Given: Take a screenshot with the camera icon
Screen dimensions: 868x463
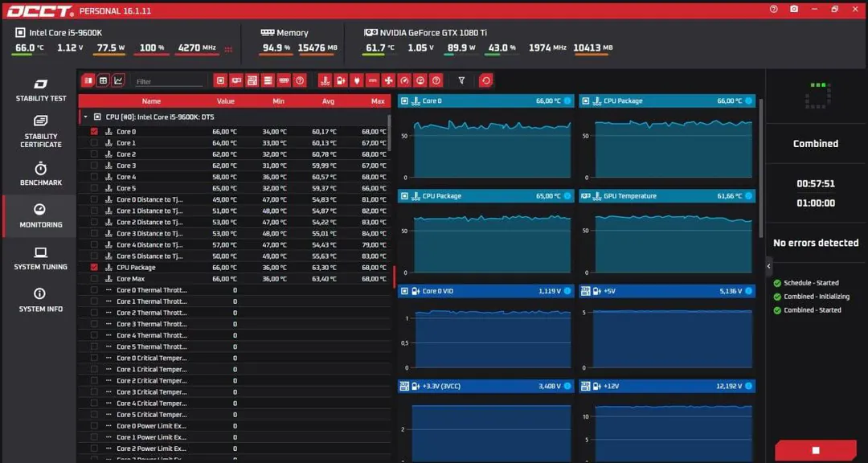Looking at the screenshot, I should 794,9.
